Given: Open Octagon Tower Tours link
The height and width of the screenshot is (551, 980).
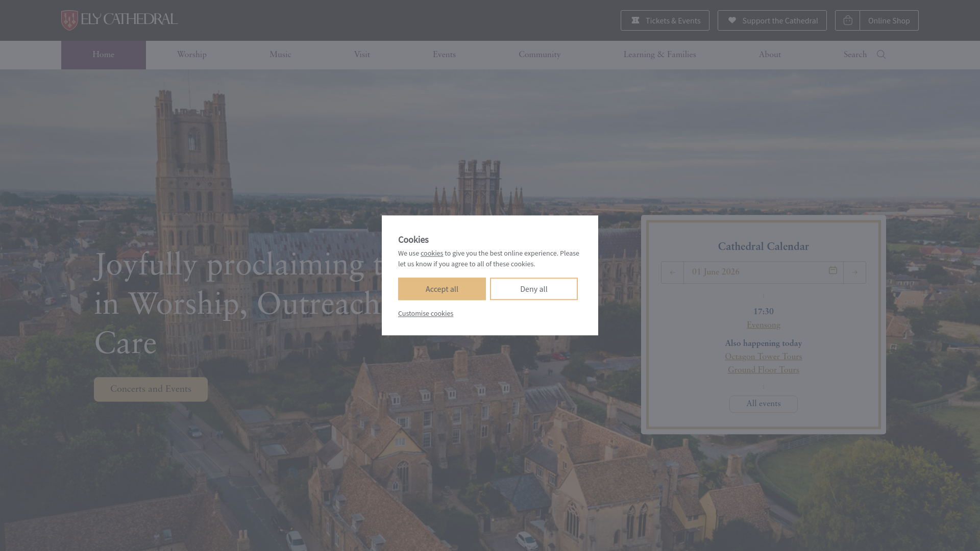Looking at the screenshot, I should coord(764,357).
